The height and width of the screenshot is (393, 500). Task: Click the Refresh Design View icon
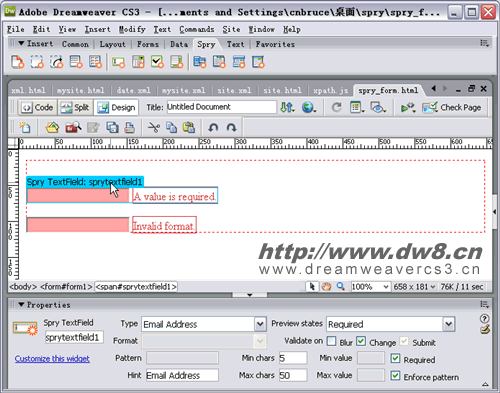tap(337, 107)
